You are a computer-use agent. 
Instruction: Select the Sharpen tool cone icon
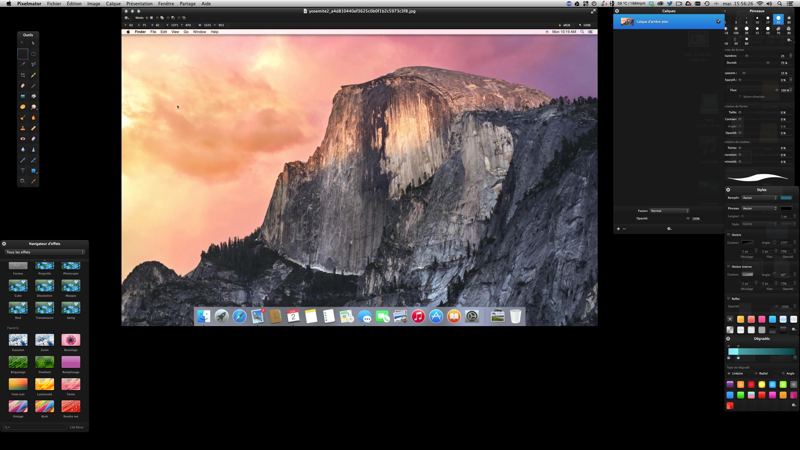coord(34,149)
